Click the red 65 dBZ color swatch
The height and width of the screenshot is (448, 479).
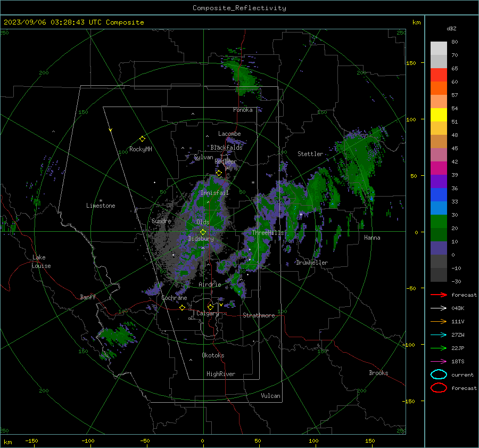pos(439,75)
